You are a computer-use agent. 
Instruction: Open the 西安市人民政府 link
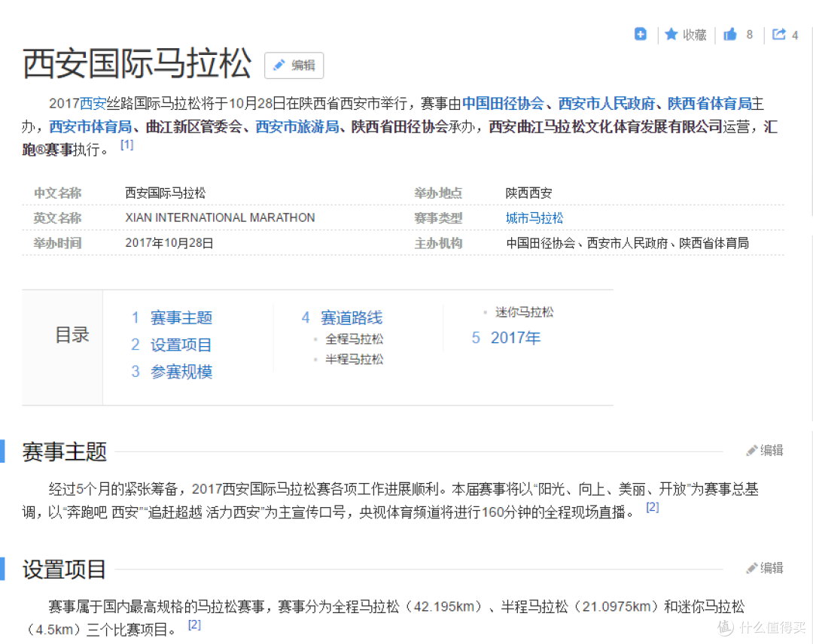(606, 104)
